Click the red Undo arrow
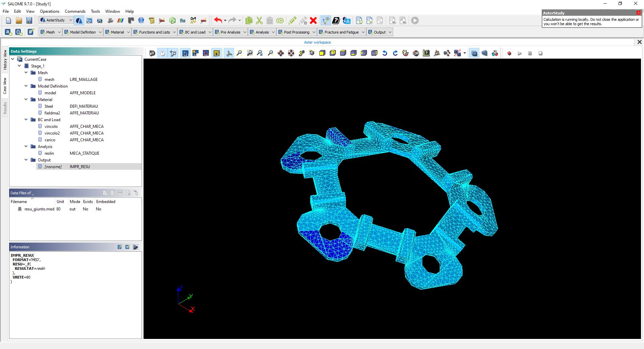The image size is (644, 349). pyautogui.click(x=218, y=20)
